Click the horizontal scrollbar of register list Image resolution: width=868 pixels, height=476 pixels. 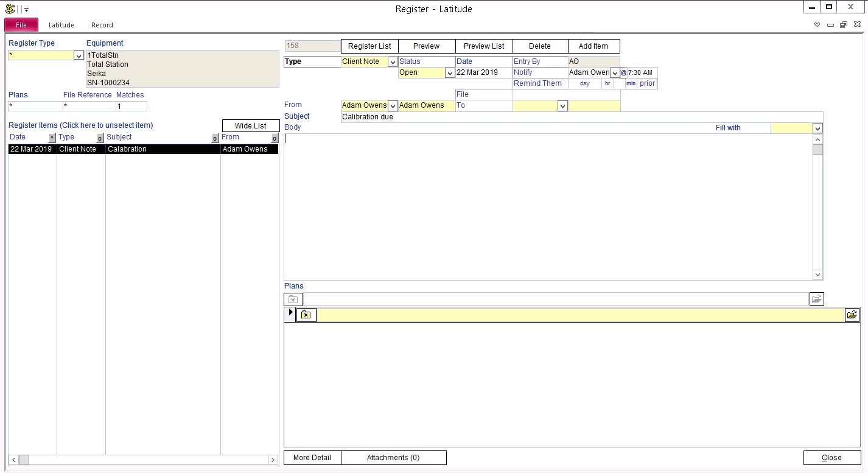143,460
